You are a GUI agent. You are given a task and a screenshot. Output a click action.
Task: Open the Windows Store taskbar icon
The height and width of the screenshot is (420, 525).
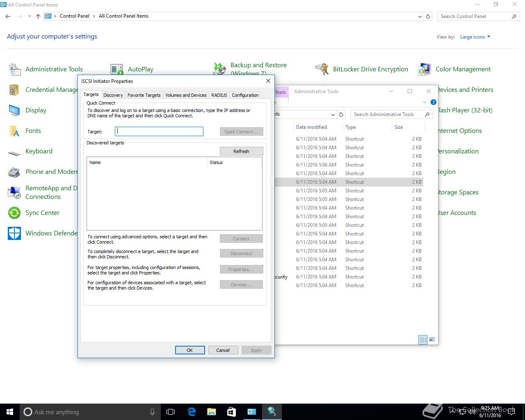[231, 412]
